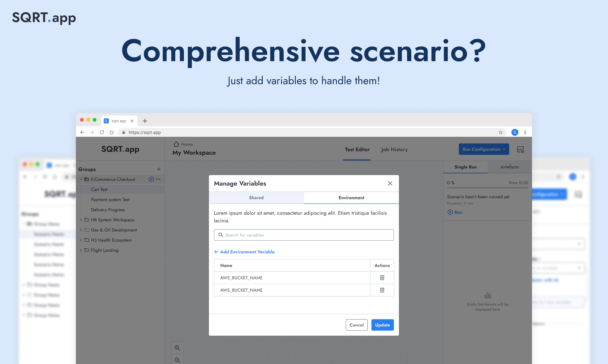This screenshot has height=364, width=608.
Task: Click the variables manager icon beside Run Configuration
Action: (x=520, y=149)
